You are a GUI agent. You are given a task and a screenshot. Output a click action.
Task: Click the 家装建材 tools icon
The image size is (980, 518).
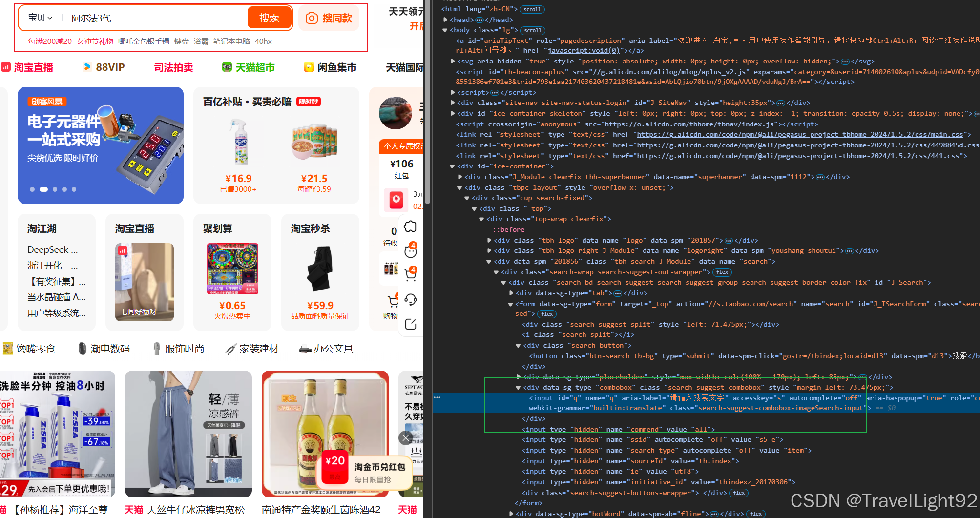pyautogui.click(x=231, y=349)
